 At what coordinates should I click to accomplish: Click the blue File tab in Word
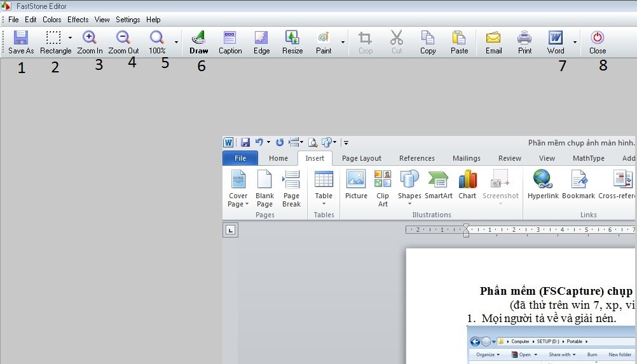pyautogui.click(x=240, y=158)
